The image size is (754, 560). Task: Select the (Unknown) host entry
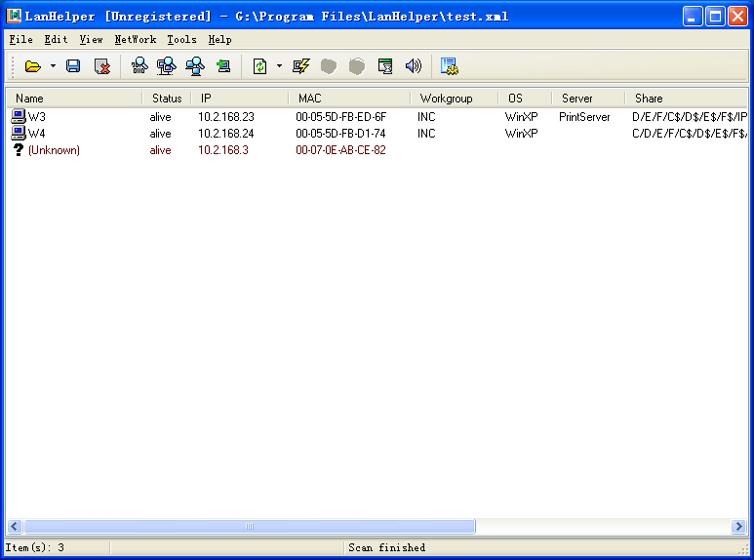tap(54, 150)
